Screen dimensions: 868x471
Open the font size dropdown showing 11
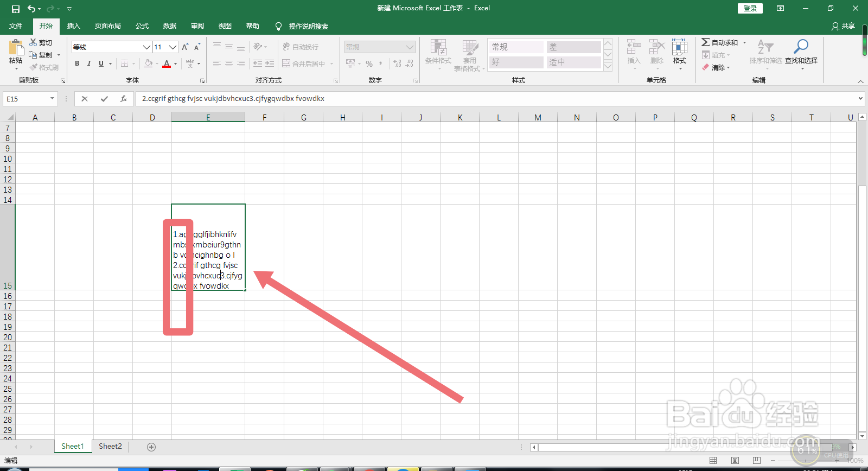pos(173,47)
